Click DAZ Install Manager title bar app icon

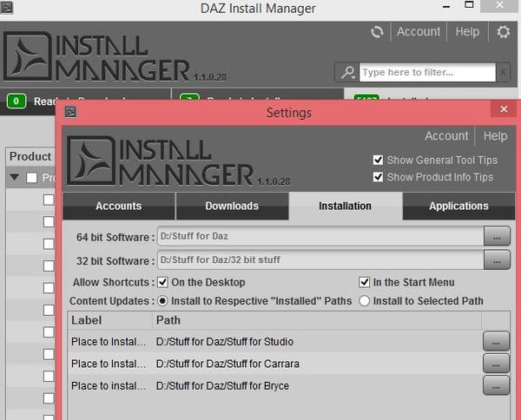[x=7, y=7]
